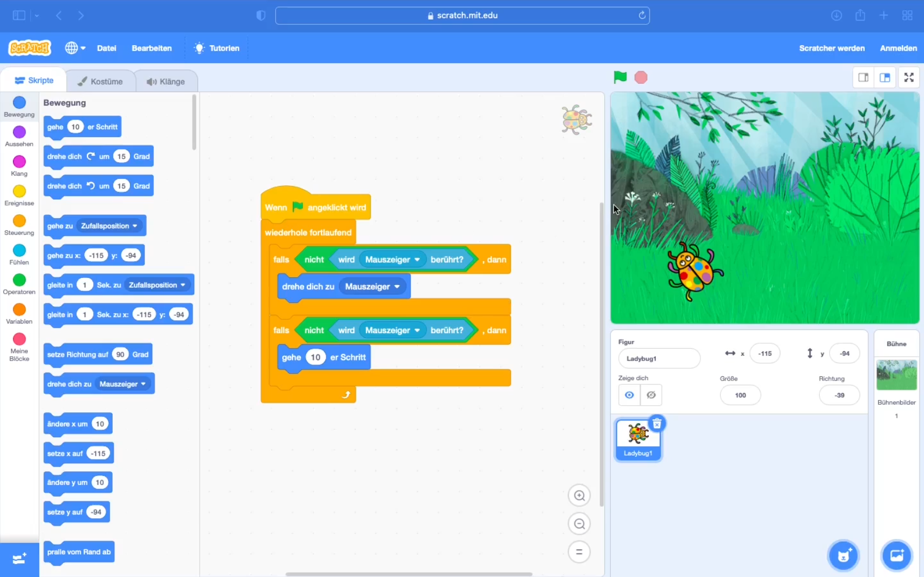Zoom into the code area with plus magnifier
The height and width of the screenshot is (577, 924).
[x=579, y=495]
